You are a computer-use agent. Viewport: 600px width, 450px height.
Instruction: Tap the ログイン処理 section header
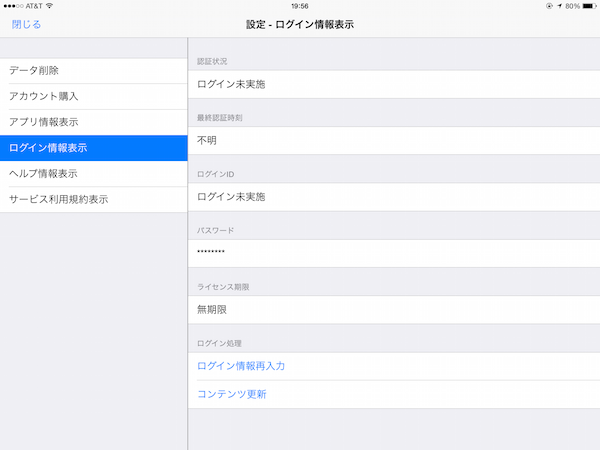click(219, 343)
